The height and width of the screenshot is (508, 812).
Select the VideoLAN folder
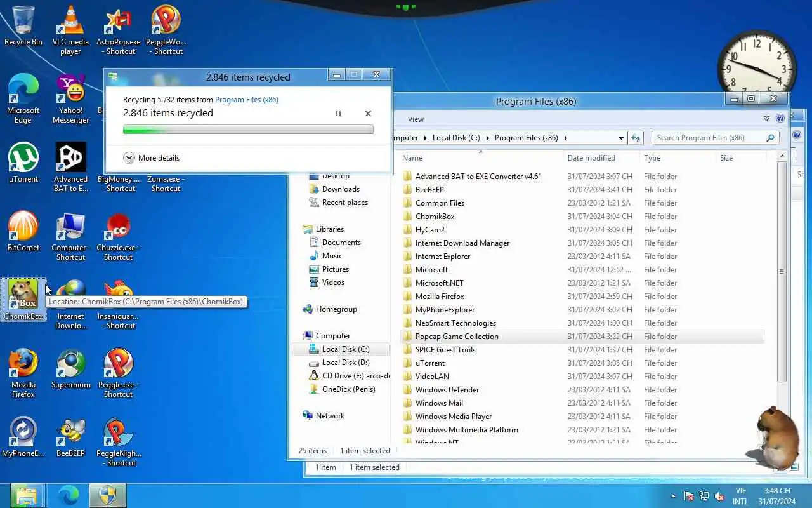click(x=582, y=377)
